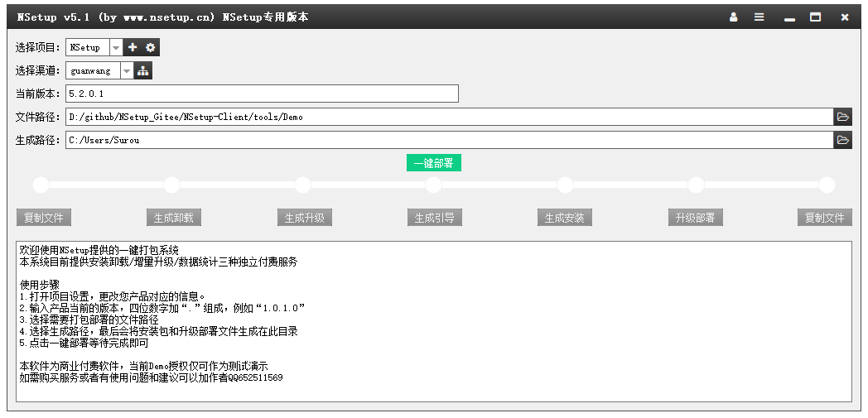Click the green 一键部署 button

[434, 163]
